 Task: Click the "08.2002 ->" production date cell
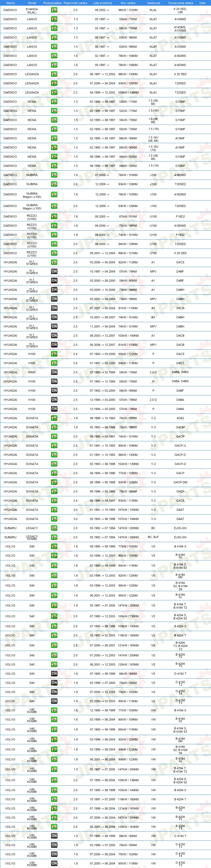[x=102, y=10]
